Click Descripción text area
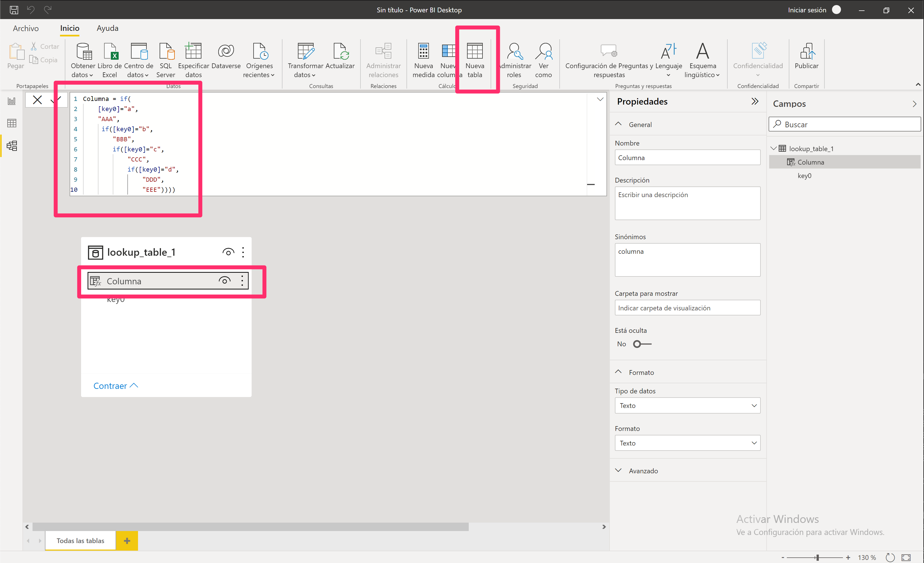924x563 pixels. pyautogui.click(x=687, y=203)
